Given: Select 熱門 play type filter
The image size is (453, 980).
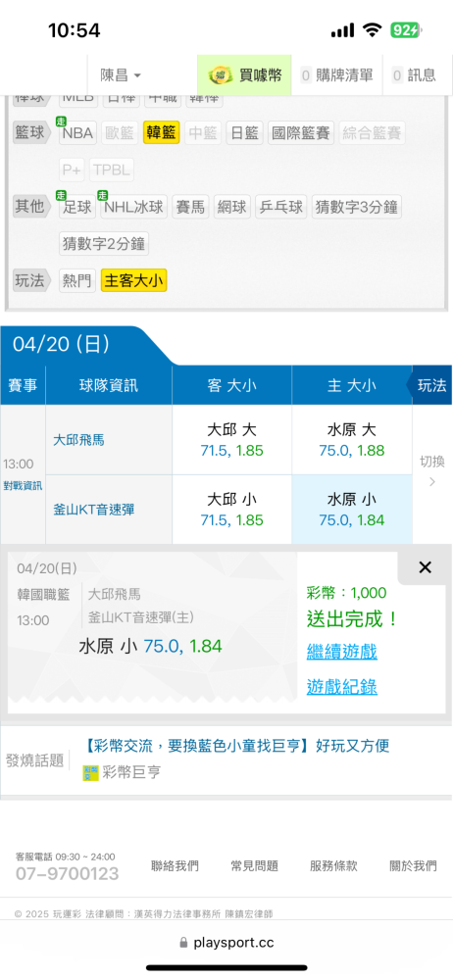Looking at the screenshot, I should pos(76,281).
